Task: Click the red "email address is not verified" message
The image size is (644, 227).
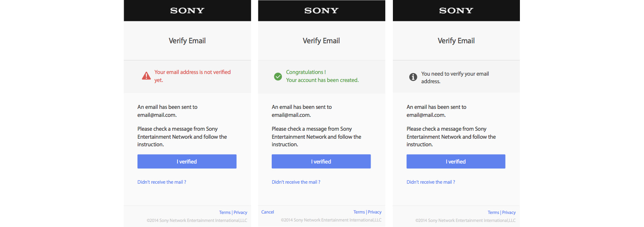Action: tap(192, 76)
